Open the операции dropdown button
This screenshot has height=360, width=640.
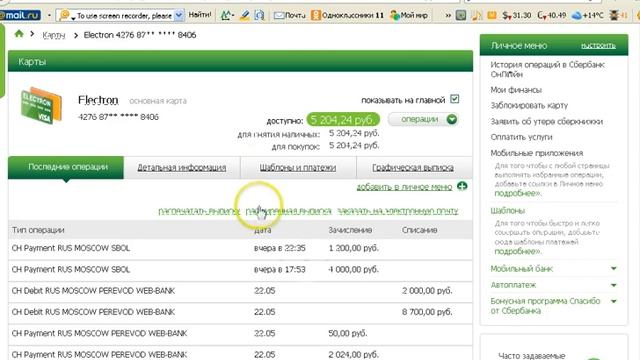coord(423,119)
